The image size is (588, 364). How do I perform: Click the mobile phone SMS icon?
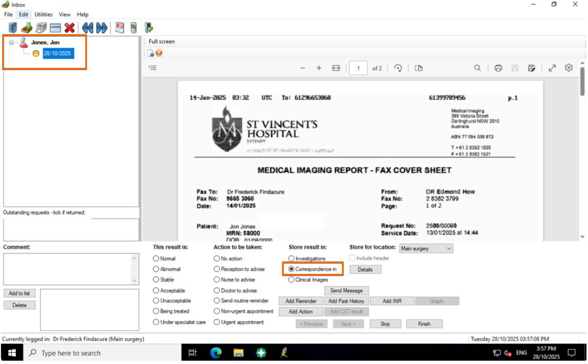click(x=133, y=28)
